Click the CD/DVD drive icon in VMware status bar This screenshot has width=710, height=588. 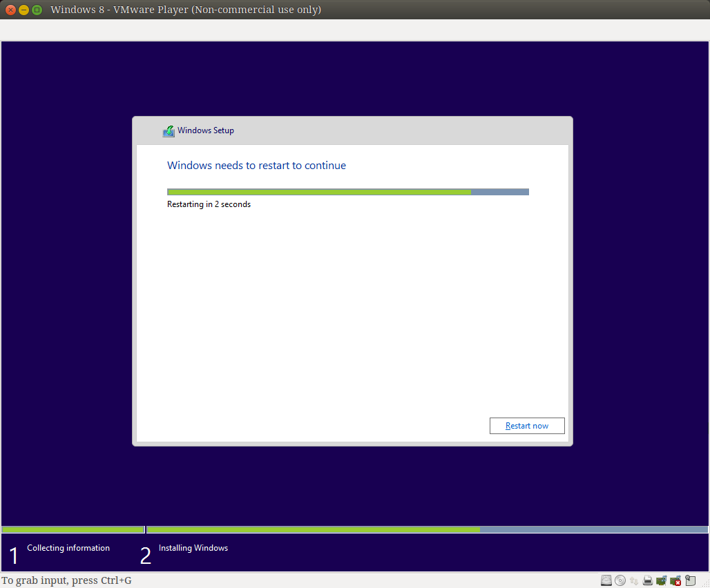(x=620, y=580)
